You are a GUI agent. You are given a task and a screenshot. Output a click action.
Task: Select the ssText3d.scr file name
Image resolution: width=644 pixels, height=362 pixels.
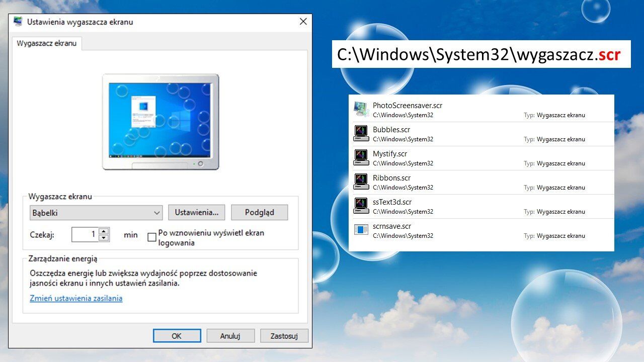pyautogui.click(x=392, y=202)
